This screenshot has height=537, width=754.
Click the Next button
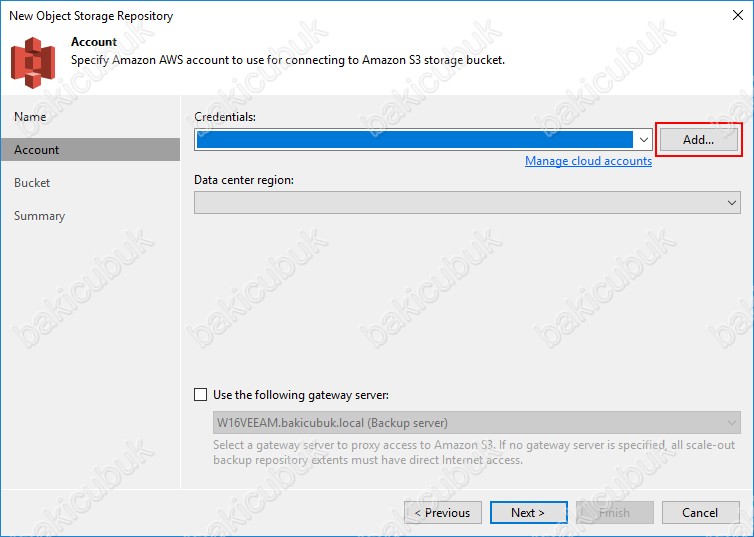528,513
